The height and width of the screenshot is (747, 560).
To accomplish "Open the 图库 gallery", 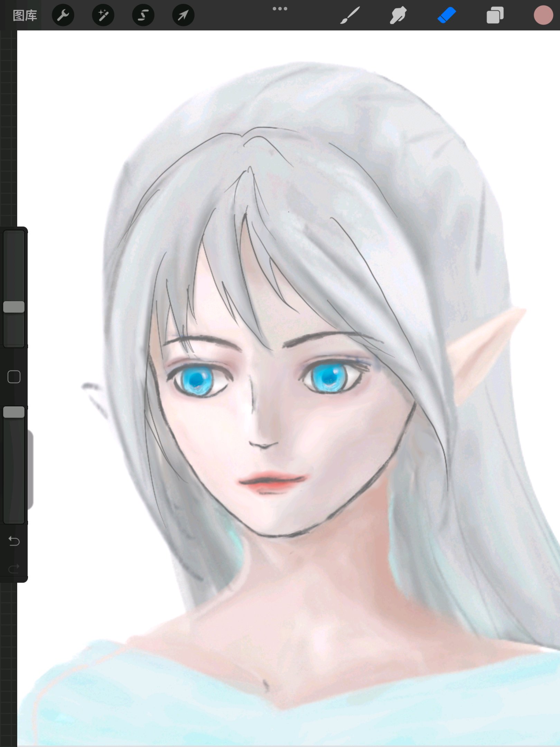I will pyautogui.click(x=25, y=16).
